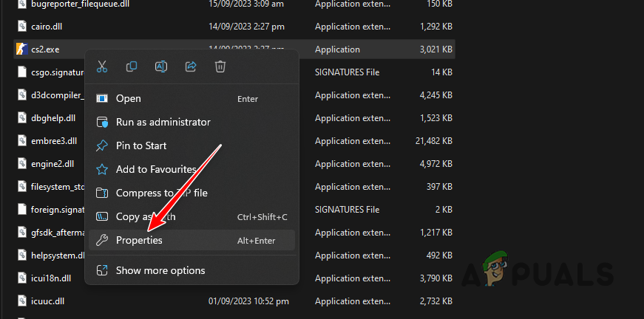Select the embree3.dll file name

click(x=54, y=141)
